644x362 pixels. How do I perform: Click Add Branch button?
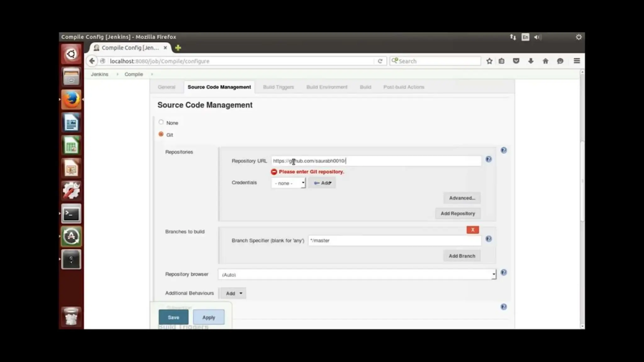coord(462,256)
